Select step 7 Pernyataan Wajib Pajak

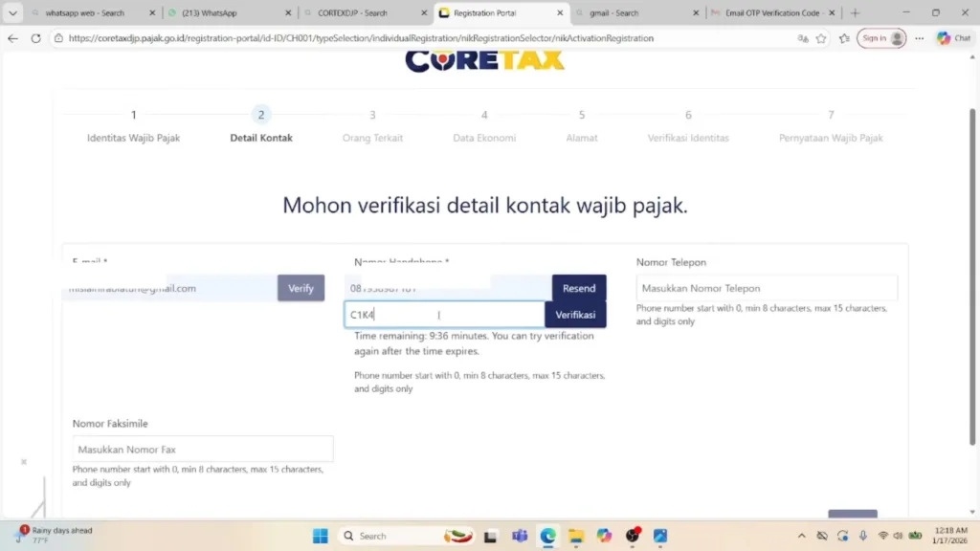pyautogui.click(x=831, y=126)
